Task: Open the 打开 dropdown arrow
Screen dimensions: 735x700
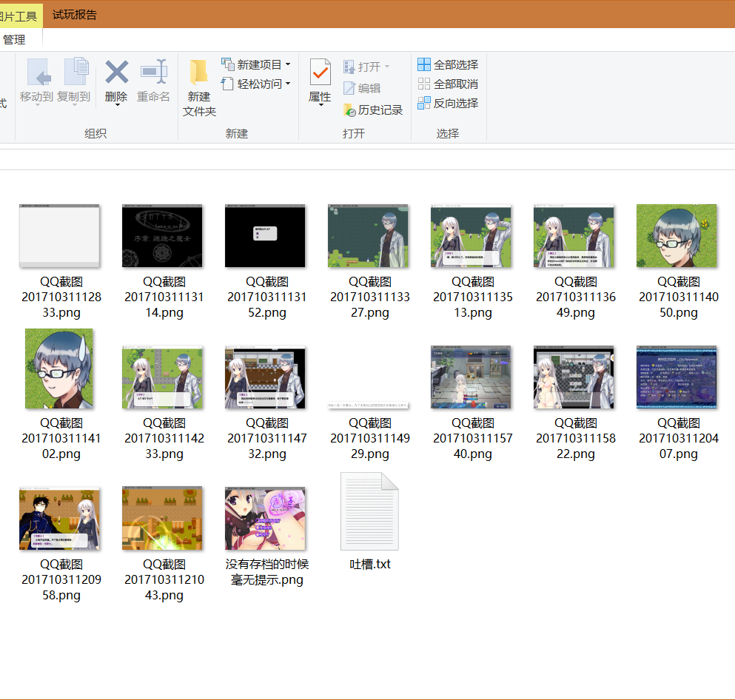Action: 387,67
